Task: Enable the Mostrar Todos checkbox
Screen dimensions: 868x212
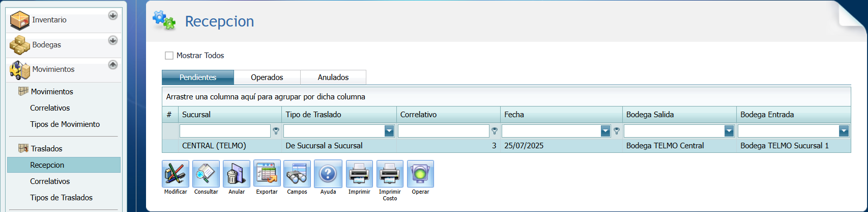Action: (x=169, y=56)
